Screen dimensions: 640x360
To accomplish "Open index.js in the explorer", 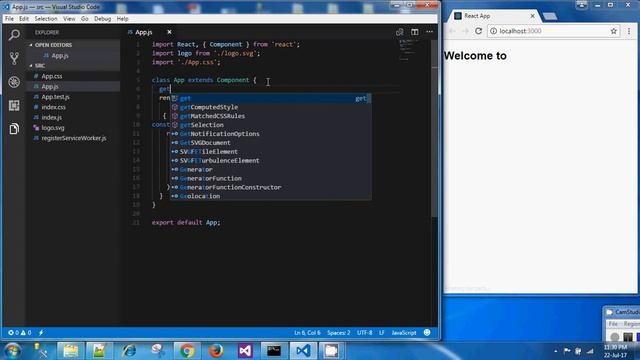I will click(x=51, y=118).
